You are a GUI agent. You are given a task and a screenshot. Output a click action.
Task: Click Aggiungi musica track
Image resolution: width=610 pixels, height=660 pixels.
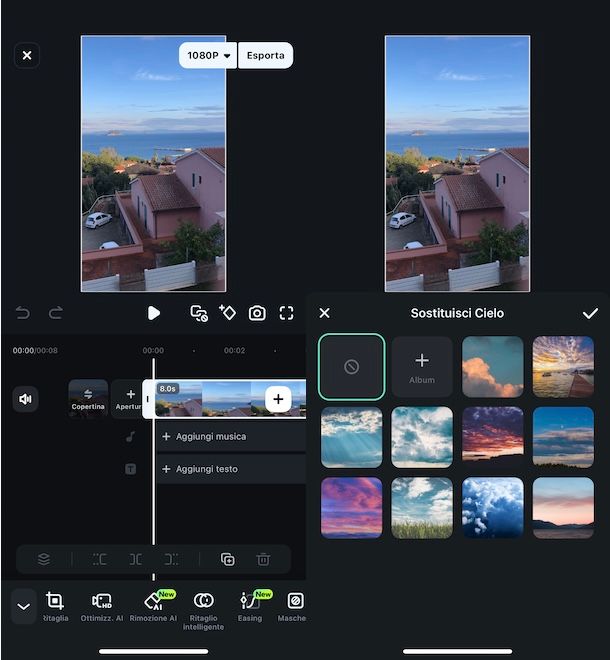point(231,436)
